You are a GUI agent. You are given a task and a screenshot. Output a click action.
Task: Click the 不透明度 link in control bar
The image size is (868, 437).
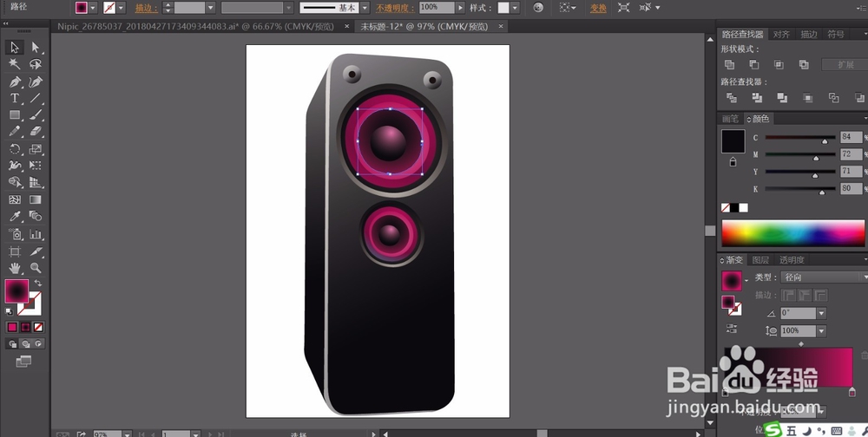395,8
